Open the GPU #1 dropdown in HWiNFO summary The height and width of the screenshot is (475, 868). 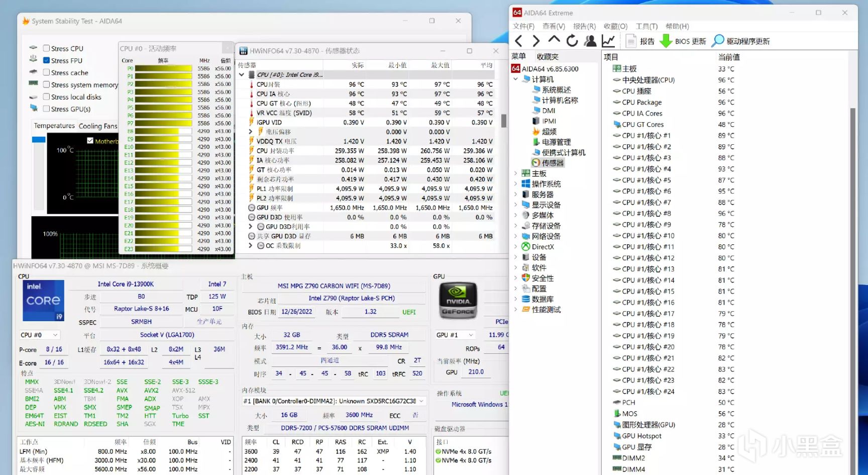[x=455, y=335]
